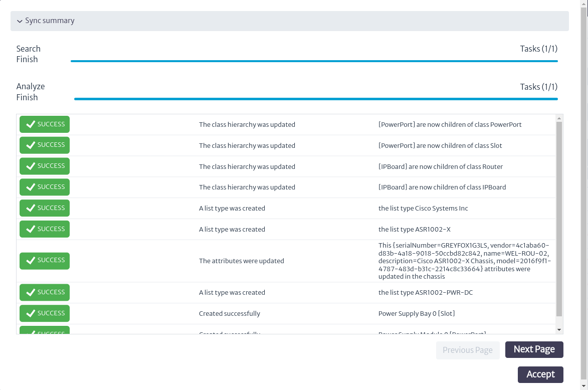The image size is (588, 390).
Task: Click 'The class hierarchy was updated' in class Router row
Action: coord(247,166)
